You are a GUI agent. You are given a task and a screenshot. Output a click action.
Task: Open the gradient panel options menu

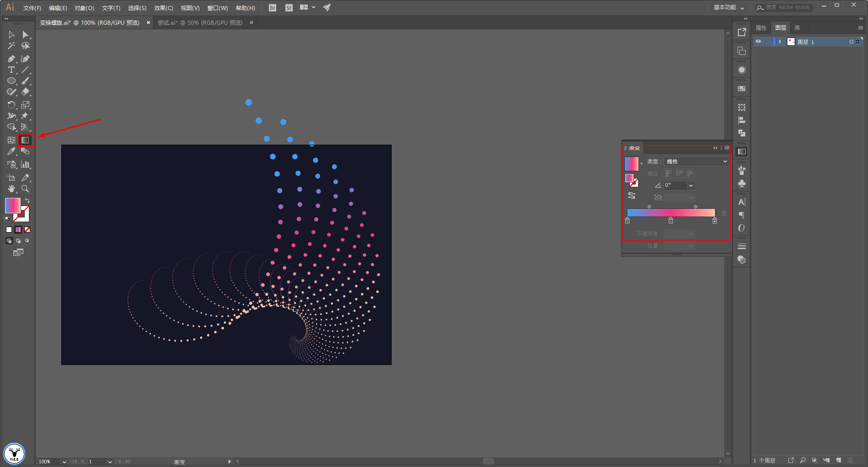[727, 148]
